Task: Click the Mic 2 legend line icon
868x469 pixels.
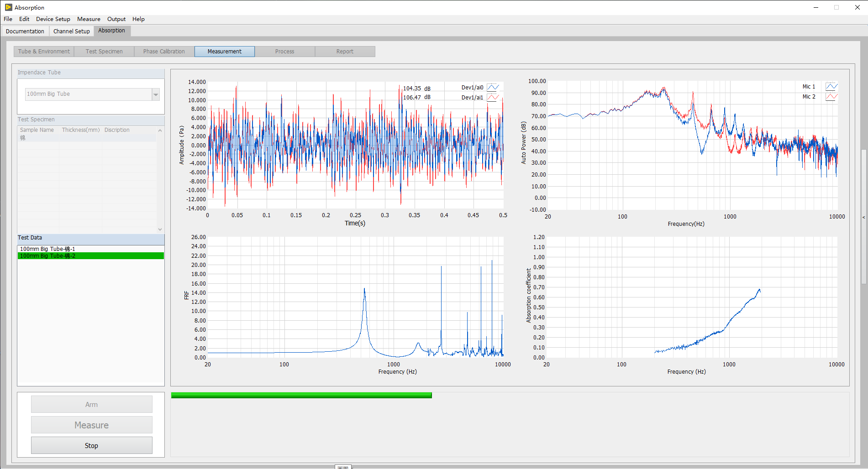Action: (x=831, y=97)
